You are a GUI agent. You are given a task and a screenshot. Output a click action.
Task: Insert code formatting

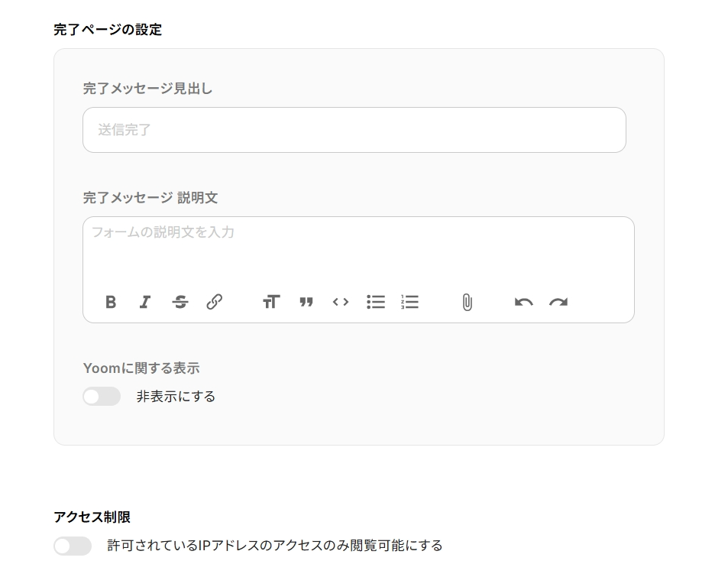[x=341, y=302]
